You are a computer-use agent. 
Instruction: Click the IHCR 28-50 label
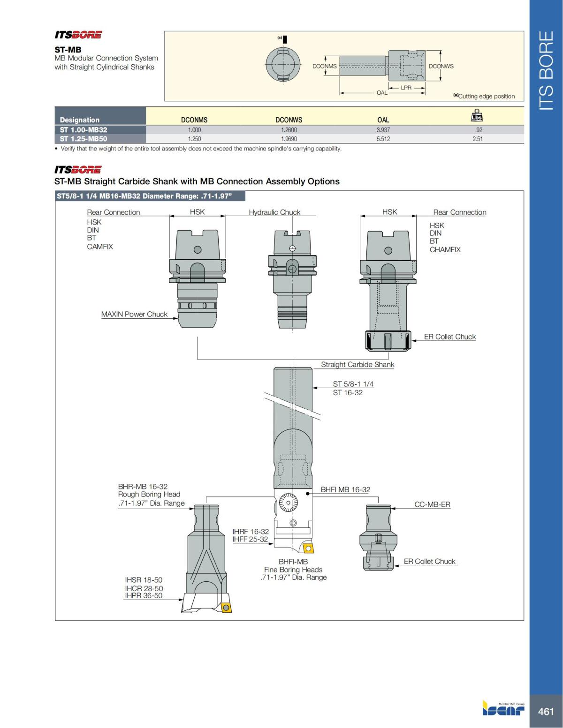(144, 588)
